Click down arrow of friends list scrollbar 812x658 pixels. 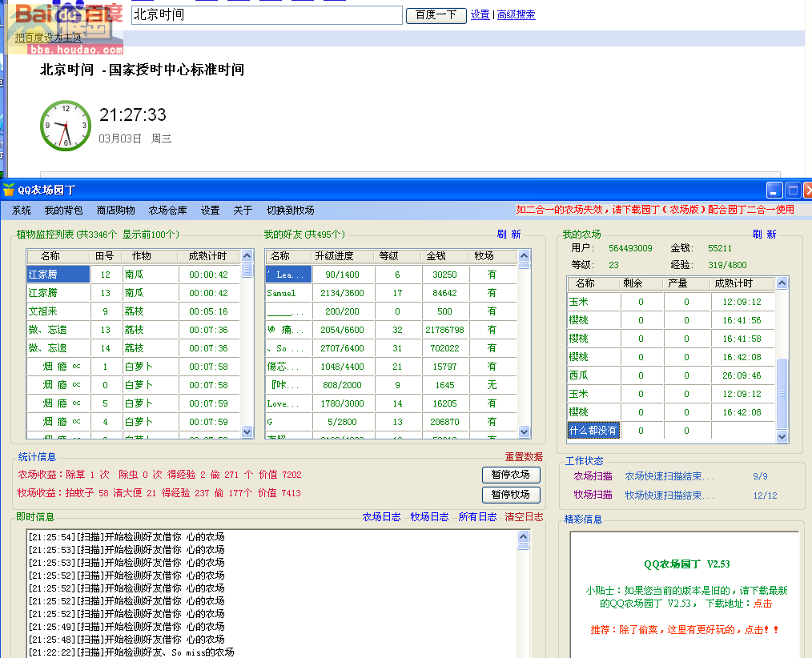click(524, 431)
